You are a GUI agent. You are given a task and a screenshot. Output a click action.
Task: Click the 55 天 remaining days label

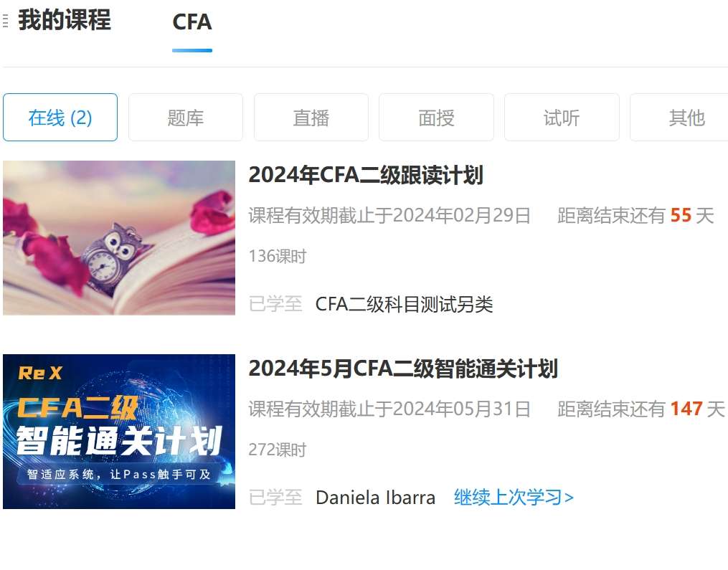coord(692,216)
